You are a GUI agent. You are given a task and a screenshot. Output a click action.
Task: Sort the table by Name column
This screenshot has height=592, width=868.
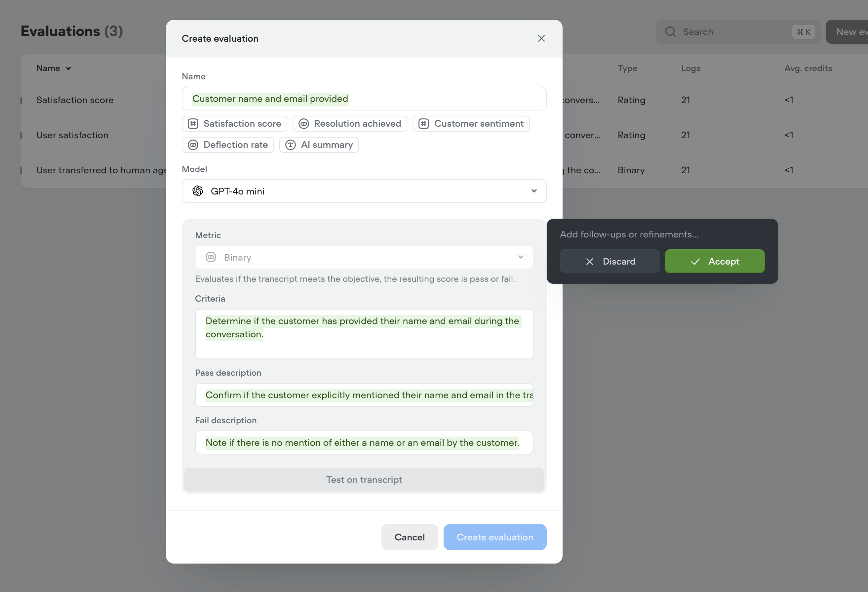(54, 68)
